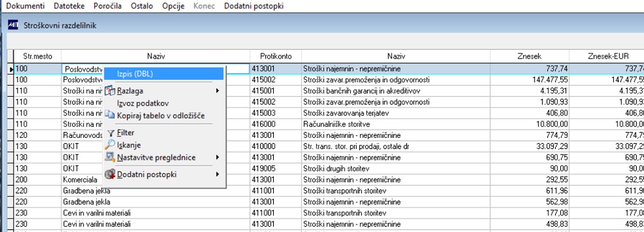The width and height of the screenshot is (644, 232).
Task: Expand Nastavitve preglednice submenu arrow
Action: [x=218, y=157]
